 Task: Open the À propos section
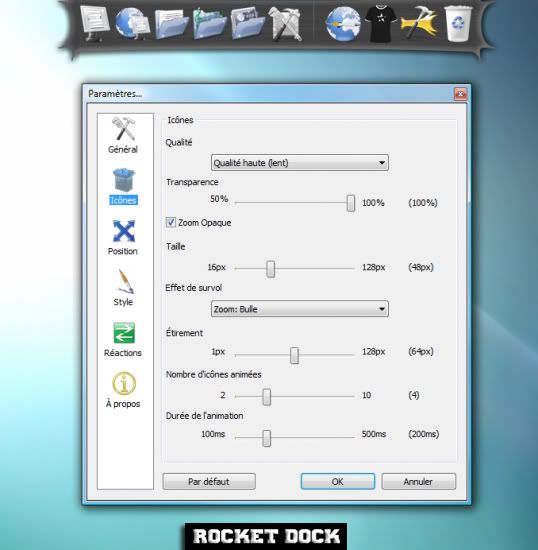coord(123,390)
